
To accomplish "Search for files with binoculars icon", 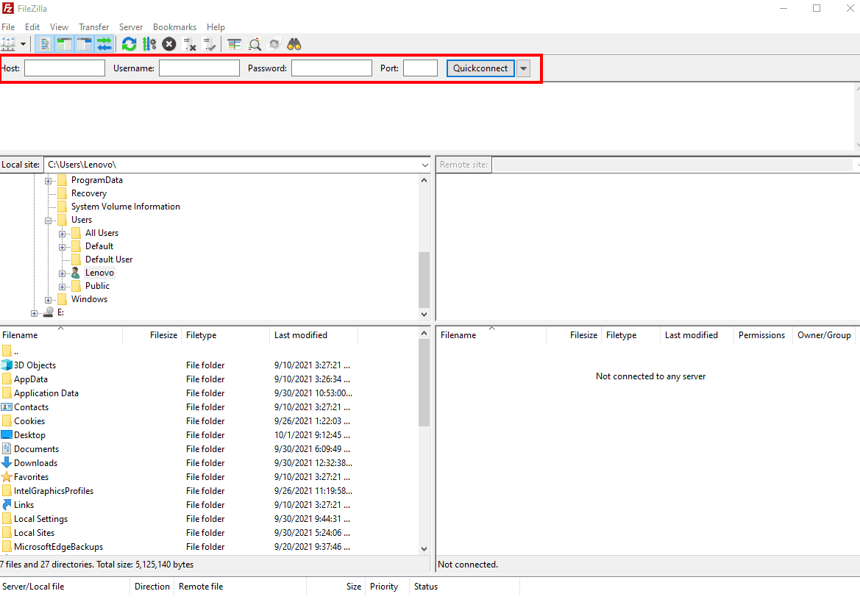I will 294,44.
